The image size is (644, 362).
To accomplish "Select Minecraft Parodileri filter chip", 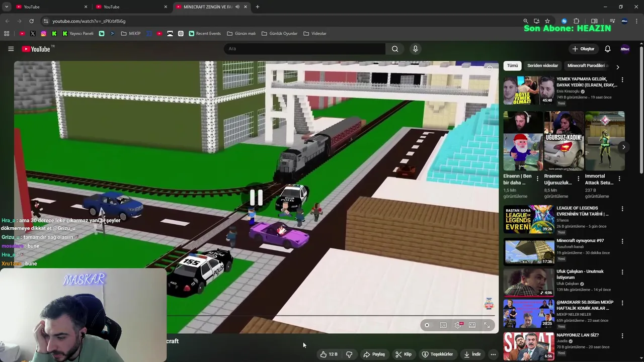I will pos(587,66).
